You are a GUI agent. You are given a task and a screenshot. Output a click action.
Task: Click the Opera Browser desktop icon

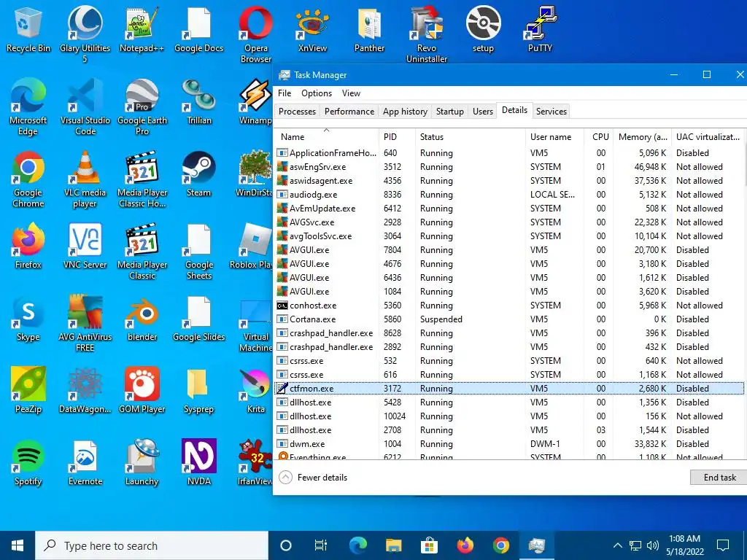click(256, 34)
